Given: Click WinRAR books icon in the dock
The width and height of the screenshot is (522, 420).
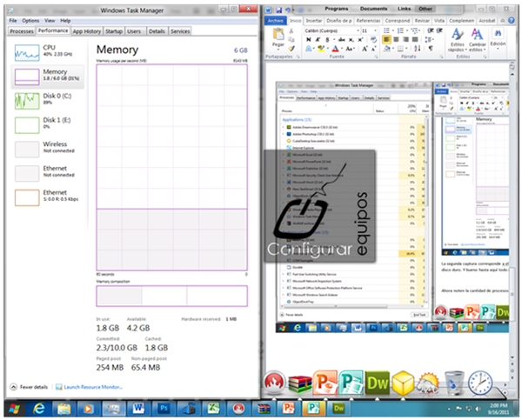Looking at the screenshot, I should [x=300, y=383].
